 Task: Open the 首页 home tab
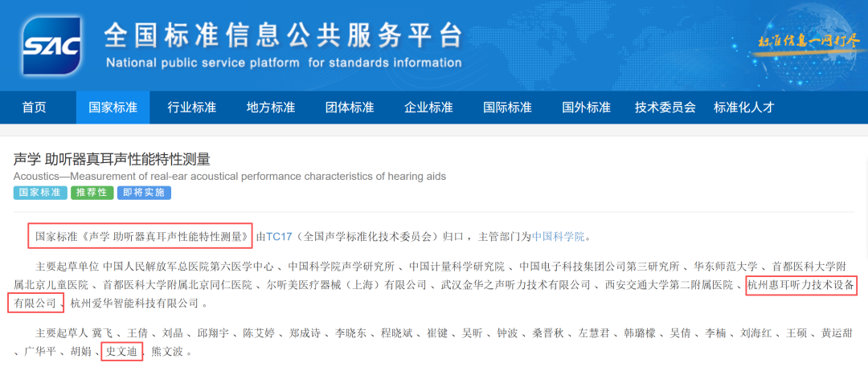[34, 108]
